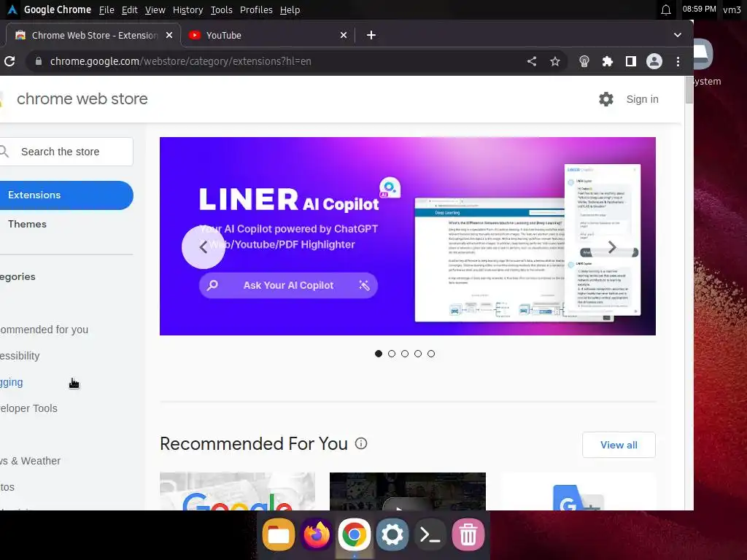Open the History menu
Image resolution: width=747 pixels, height=560 pixels.
[187, 10]
